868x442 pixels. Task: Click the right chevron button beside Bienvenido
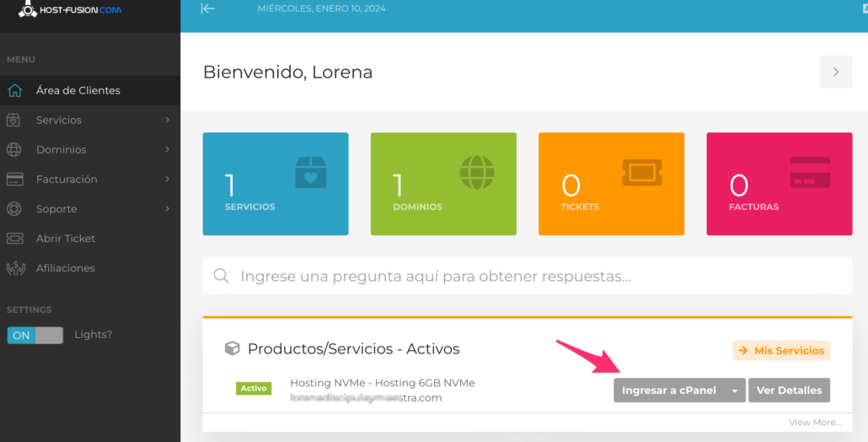pos(836,72)
